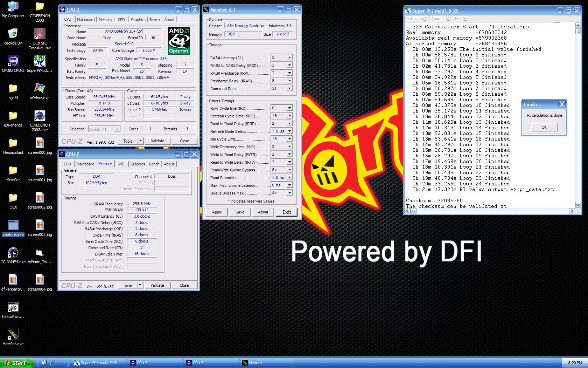Image resolution: width=588 pixels, height=368 pixels.
Task: Expand Command Rate dropdown in MemSet
Action: click(289, 88)
